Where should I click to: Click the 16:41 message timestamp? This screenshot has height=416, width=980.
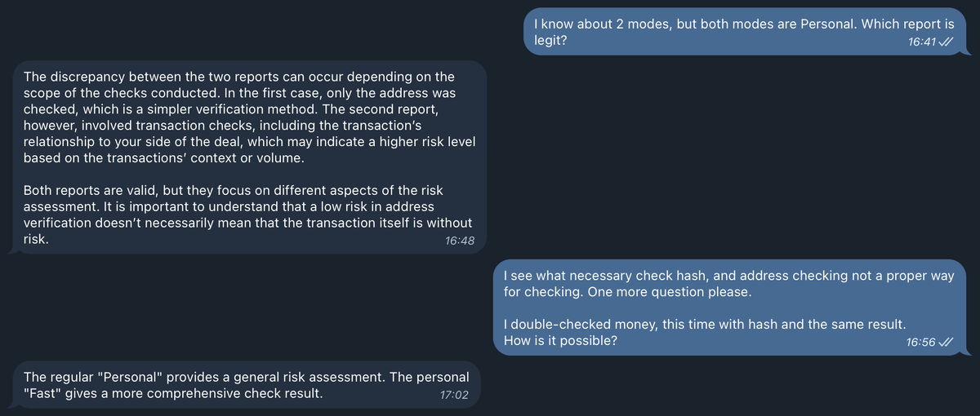[921, 42]
